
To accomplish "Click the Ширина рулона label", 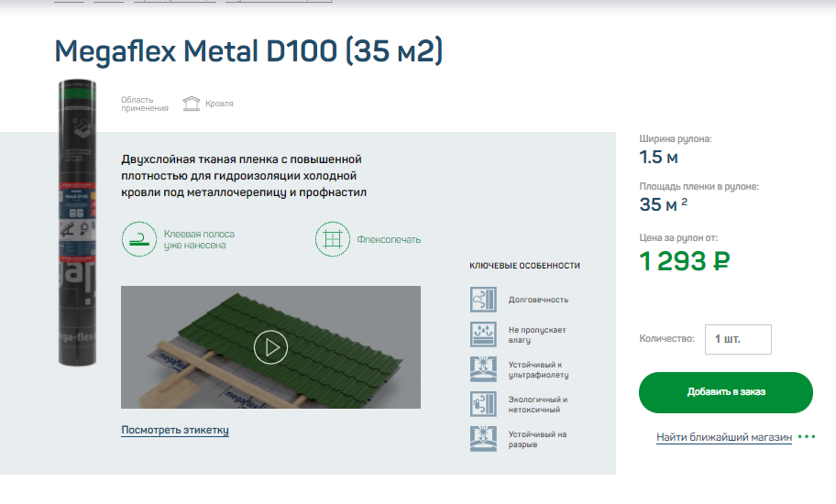I will (x=675, y=139).
